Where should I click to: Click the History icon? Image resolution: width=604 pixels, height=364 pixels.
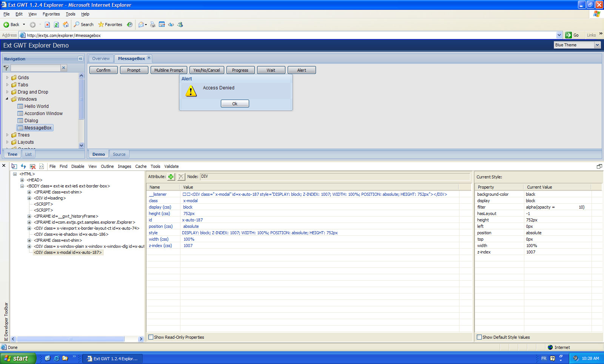click(129, 25)
